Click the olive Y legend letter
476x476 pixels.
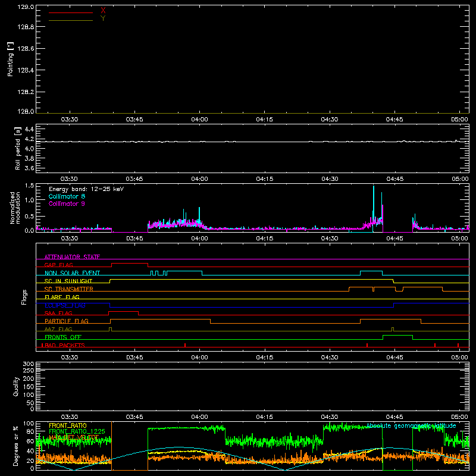(x=103, y=18)
